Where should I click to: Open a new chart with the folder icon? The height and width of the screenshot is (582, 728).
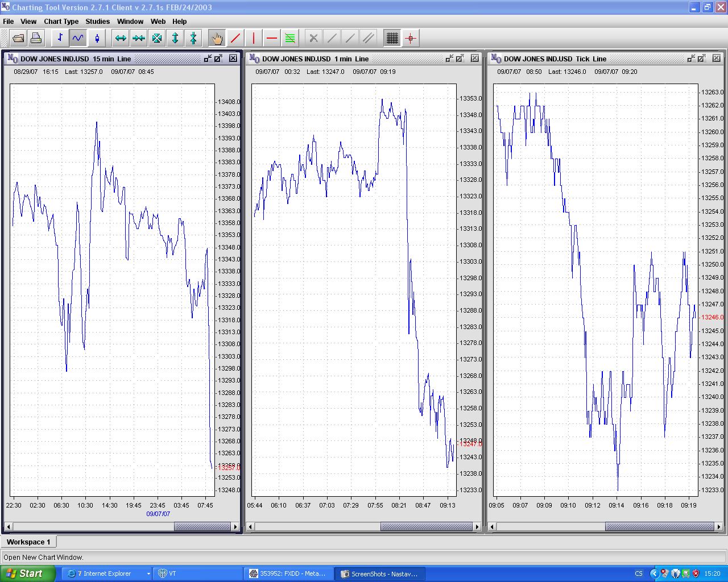pos(19,38)
